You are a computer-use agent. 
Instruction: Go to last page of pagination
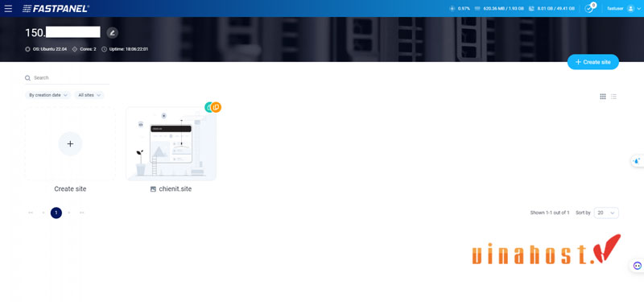coord(82,213)
